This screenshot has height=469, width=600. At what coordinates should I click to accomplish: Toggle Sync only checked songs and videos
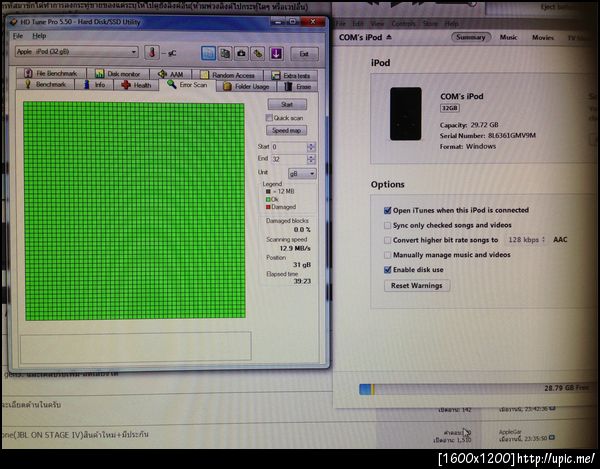[x=387, y=225]
